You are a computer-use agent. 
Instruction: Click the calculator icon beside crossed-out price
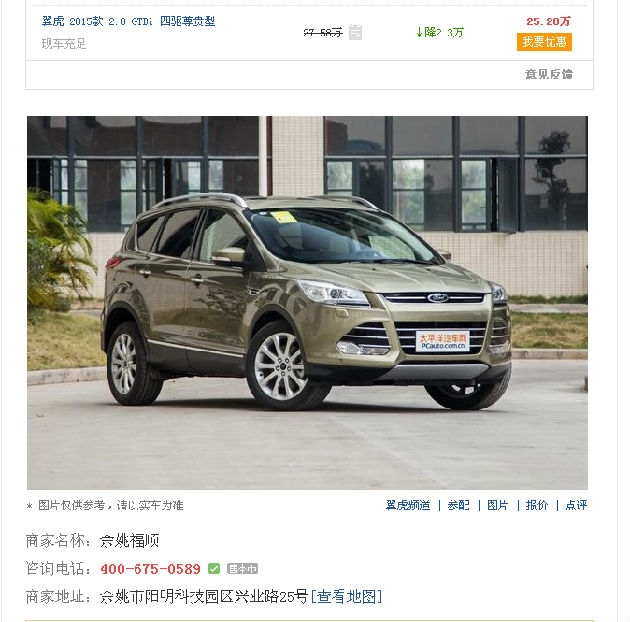point(355,32)
